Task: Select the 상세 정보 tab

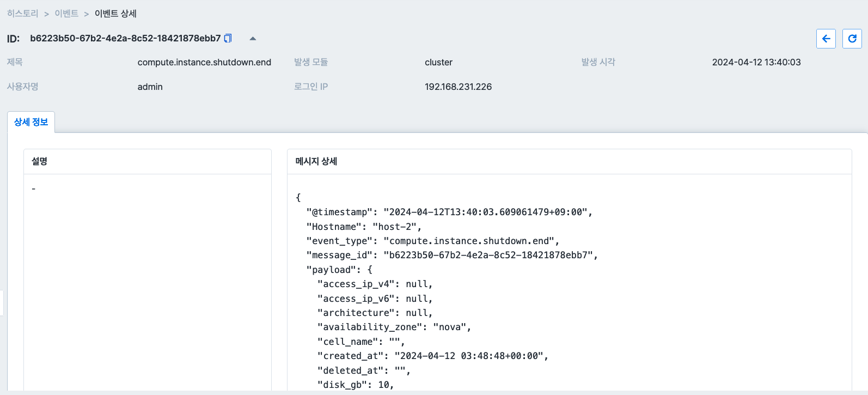Action: [x=31, y=122]
